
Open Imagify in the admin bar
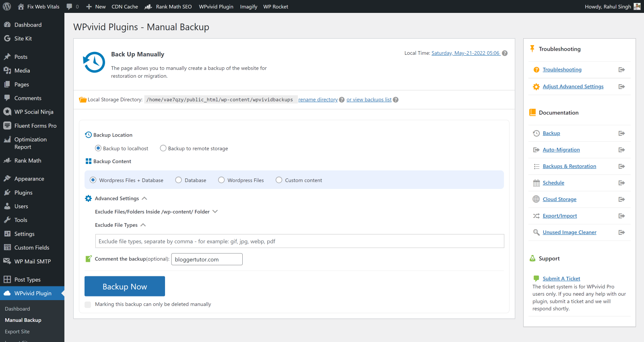pos(249,6)
